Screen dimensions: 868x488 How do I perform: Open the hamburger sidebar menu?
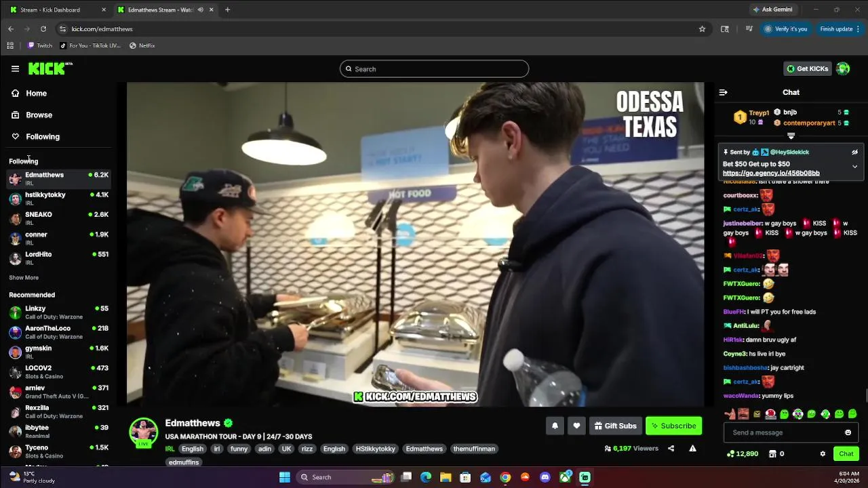tap(15, 68)
